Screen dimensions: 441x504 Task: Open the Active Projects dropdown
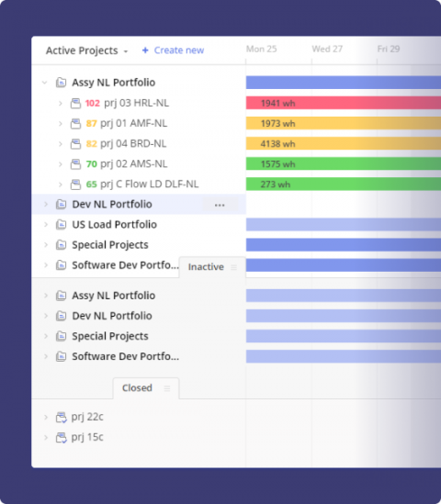(x=87, y=50)
